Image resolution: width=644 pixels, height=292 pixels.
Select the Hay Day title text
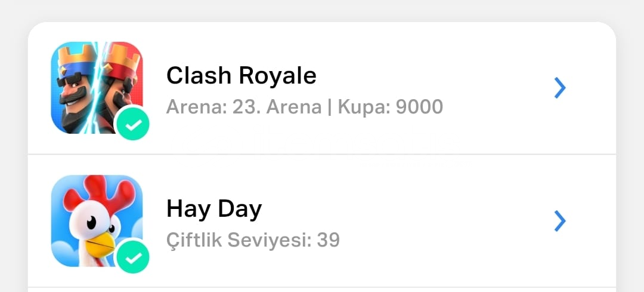click(214, 209)
